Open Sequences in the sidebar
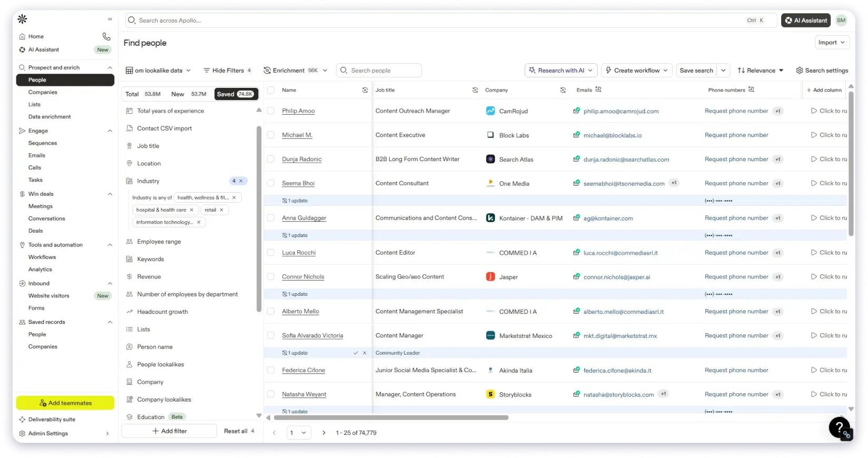 click(43, 143)
